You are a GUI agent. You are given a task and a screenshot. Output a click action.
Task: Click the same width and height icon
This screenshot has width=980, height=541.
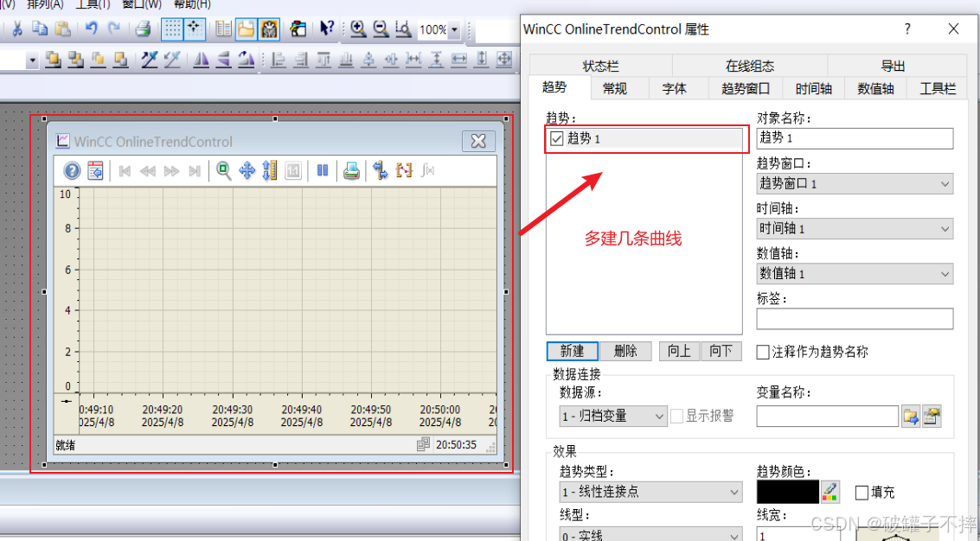[503, 60]
